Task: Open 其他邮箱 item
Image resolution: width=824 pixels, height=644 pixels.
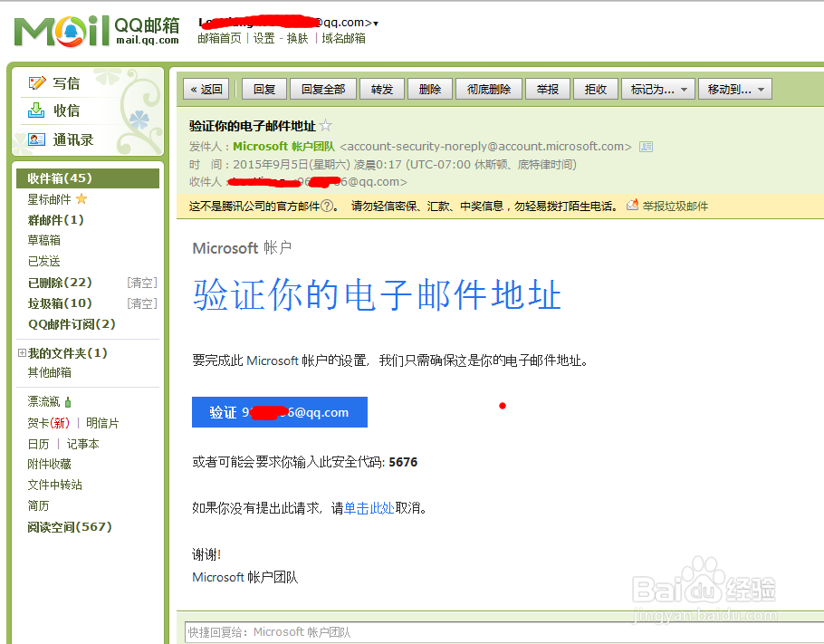Action: pyautogui.click(x=50, y=373)
